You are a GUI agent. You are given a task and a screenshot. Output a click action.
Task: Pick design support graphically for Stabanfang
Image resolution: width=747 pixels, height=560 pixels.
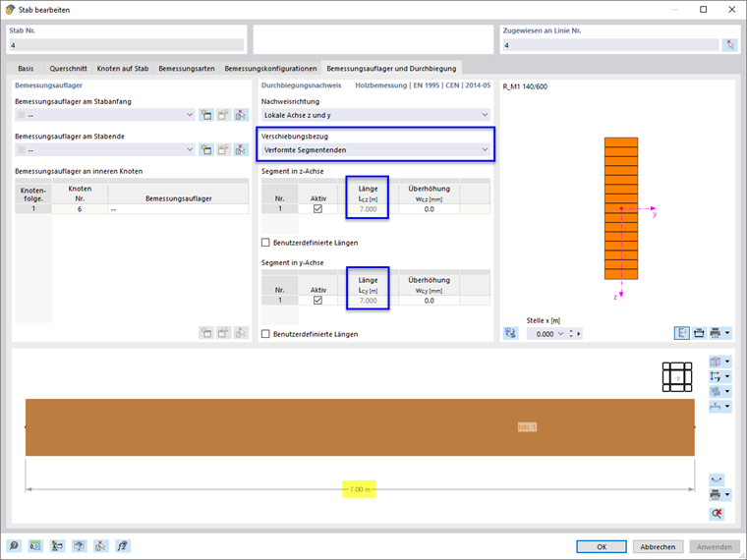tap(241, 115)
